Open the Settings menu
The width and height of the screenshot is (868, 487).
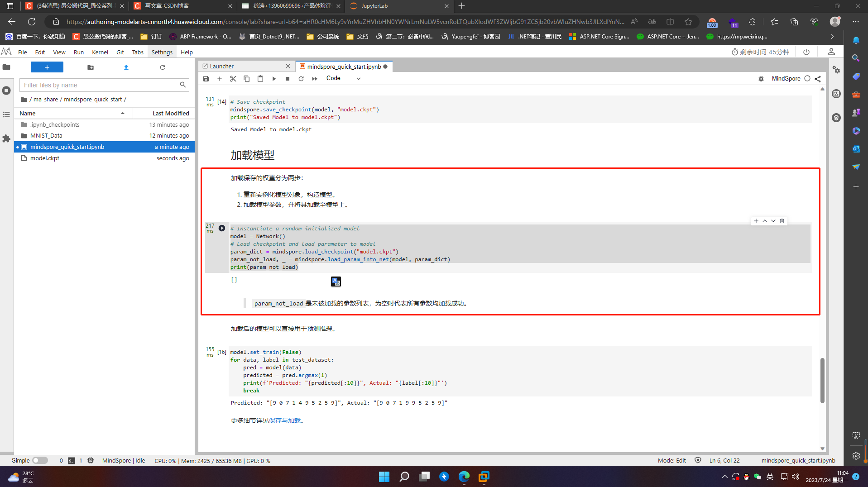pyautogui.click(x=162, y=52)
